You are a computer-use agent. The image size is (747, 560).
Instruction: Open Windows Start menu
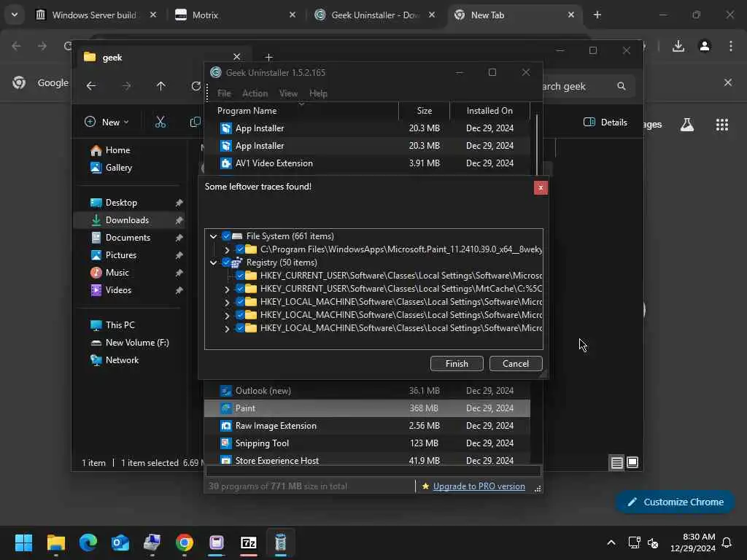point(23,542)
